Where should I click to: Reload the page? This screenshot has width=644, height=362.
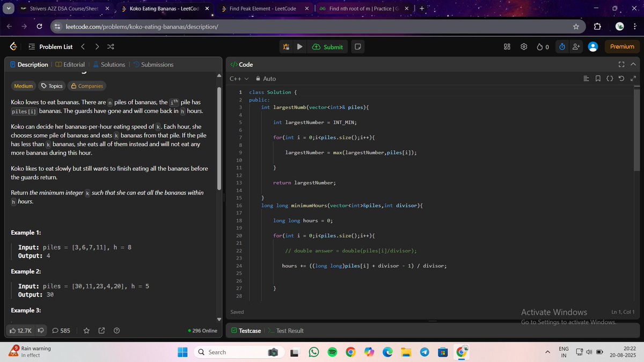pyautogui.click(x=39, y=27)
